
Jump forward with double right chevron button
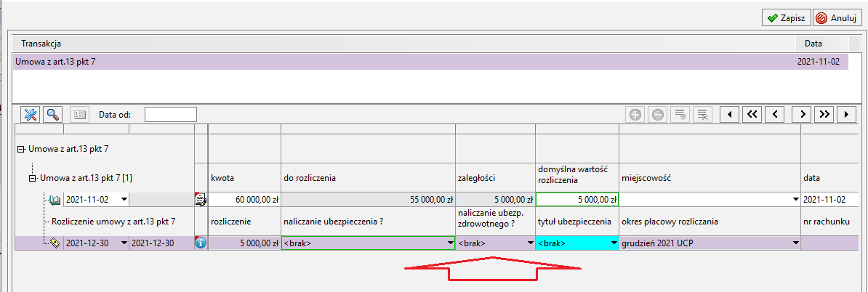(x=824, y=115)
